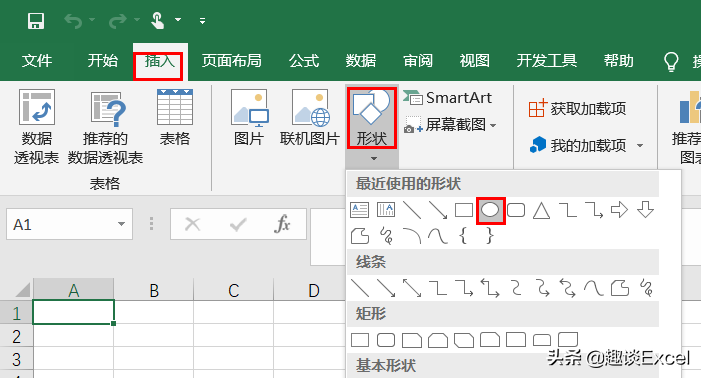Open 我的加载项 dropdown arrow
This screenshot has width=701, height=378.
[640, 146]
